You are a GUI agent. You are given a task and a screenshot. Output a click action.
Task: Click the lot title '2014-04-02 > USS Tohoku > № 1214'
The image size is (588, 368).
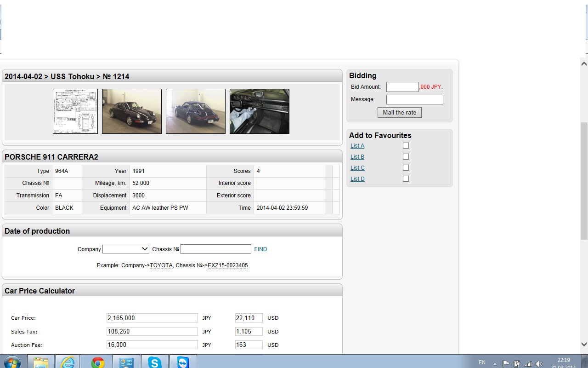[67, 76]
